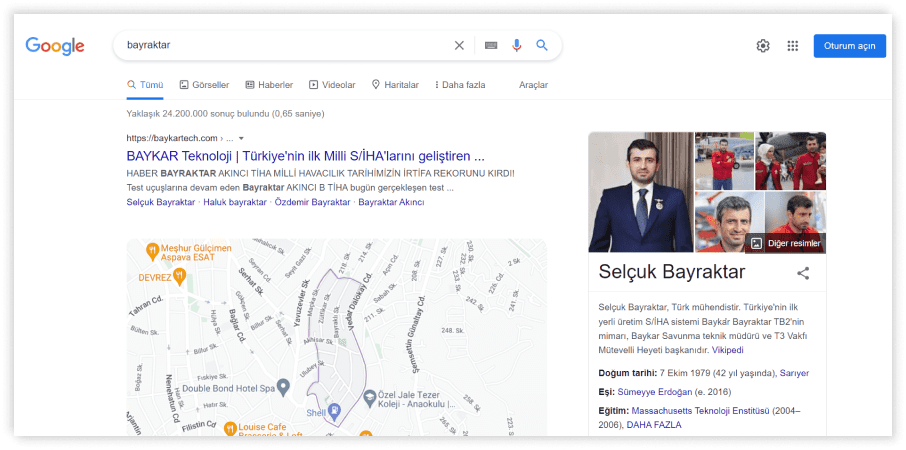Click the Oturum açın button
This screenshot has width=906, height=450.
pos(849,46)
